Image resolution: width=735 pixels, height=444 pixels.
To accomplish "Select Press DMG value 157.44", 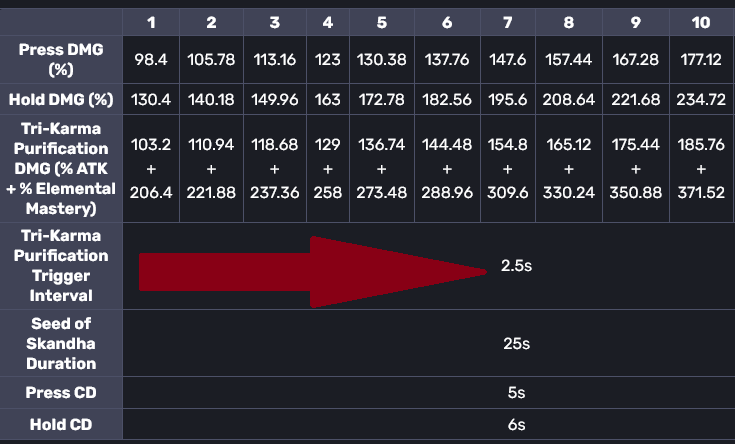I will (x=569, y=60).
